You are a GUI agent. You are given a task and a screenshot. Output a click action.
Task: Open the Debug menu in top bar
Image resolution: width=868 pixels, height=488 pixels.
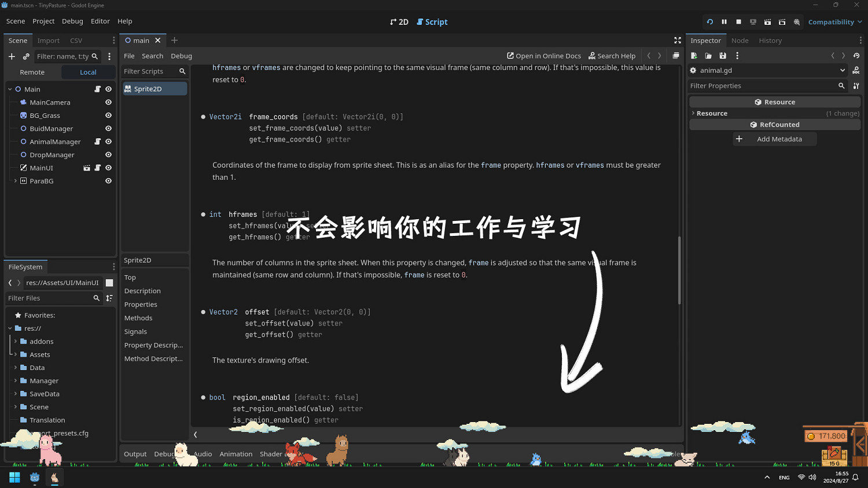coord(72,21)
